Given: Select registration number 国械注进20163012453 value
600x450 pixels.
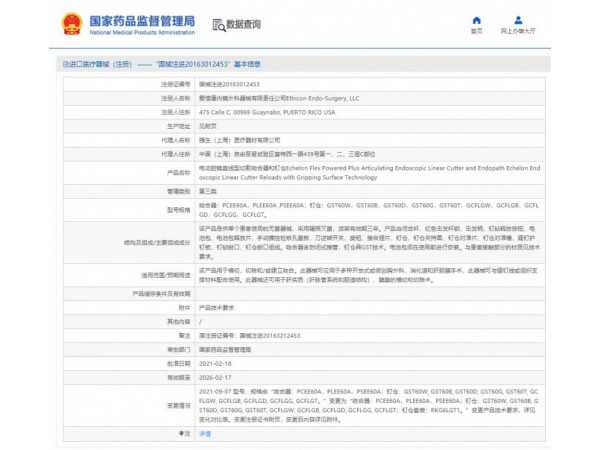Looking at the screenshot, I should tap(229, 84).
